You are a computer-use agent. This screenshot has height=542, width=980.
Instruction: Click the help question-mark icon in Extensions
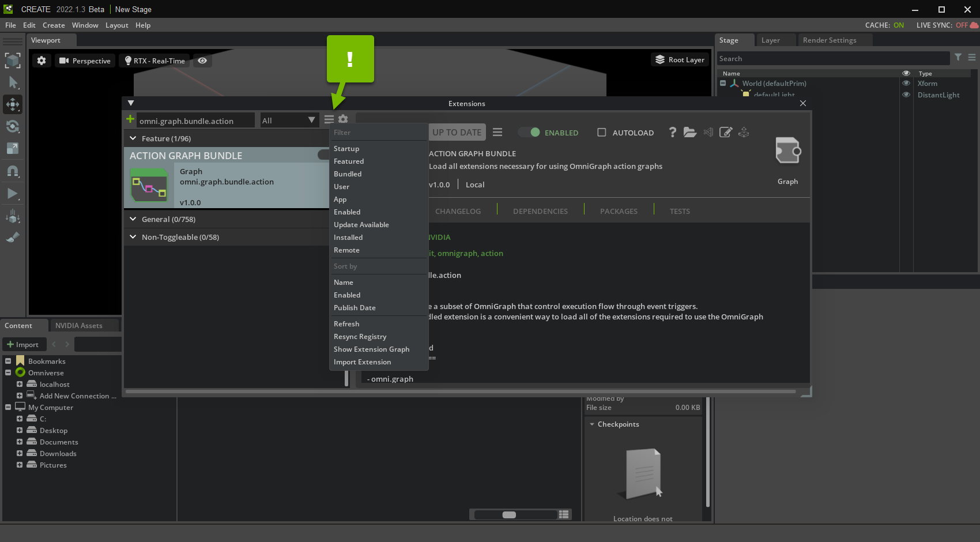[673, 132]
